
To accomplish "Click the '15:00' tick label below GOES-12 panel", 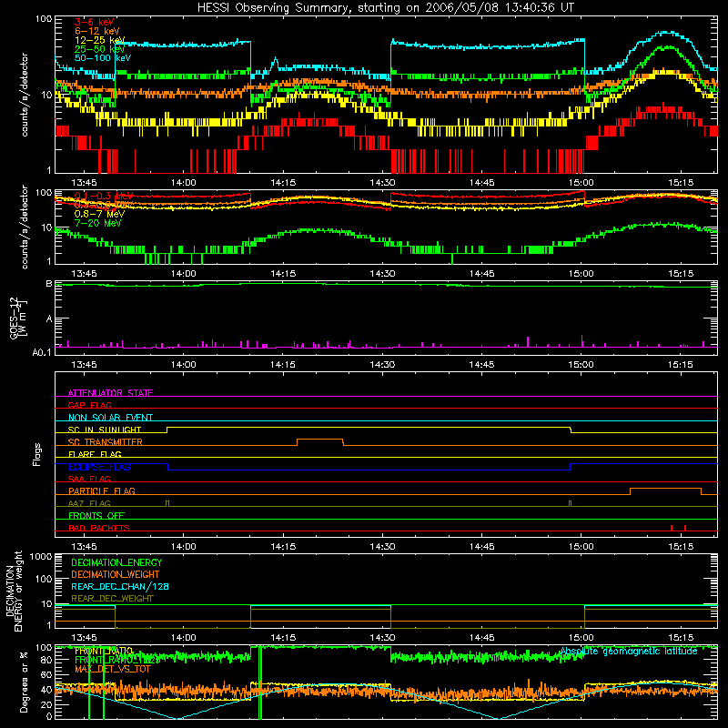I will point(581,364).
